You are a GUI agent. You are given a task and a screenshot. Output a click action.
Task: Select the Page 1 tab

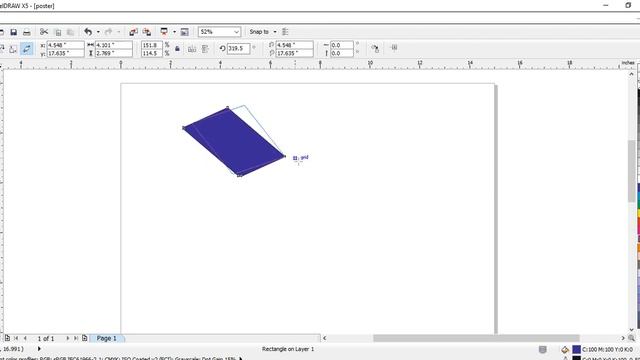click(x=107, y=338)
